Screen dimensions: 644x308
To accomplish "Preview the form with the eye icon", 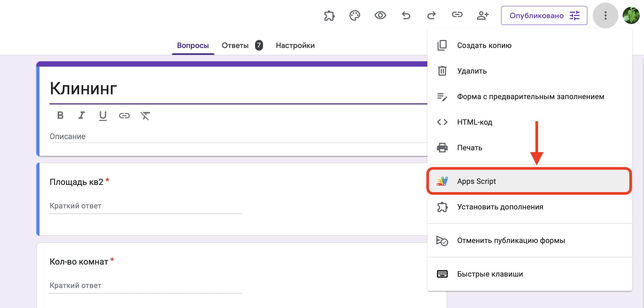I will 380,15.
